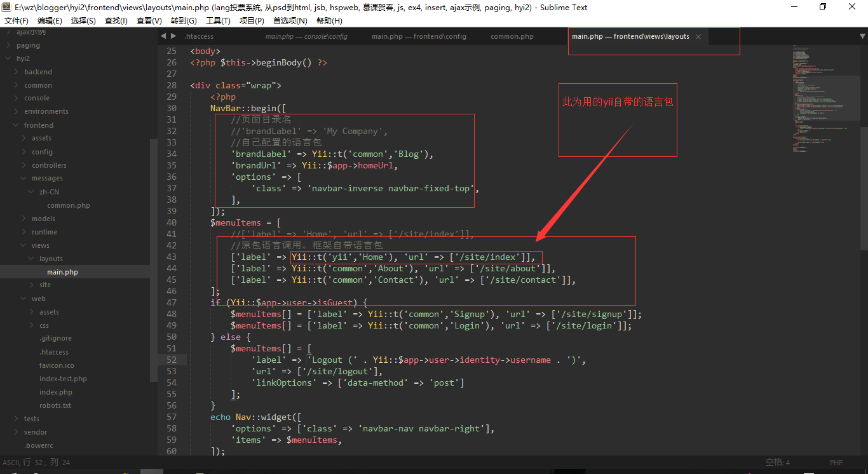This screenshot has width=868, height=474.
Task: Expand the common folder arrow
Action: coord(17,85)
